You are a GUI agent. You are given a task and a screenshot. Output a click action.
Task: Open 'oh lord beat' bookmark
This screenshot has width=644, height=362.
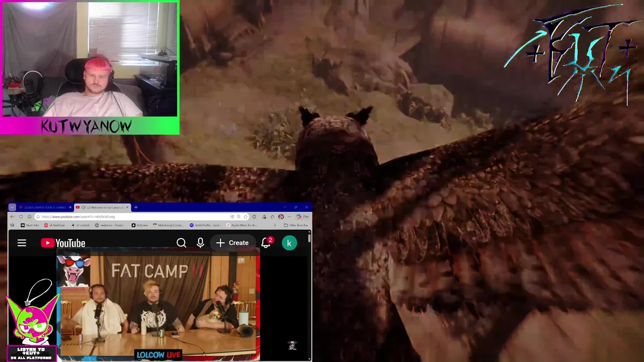(x=55, y=225)
